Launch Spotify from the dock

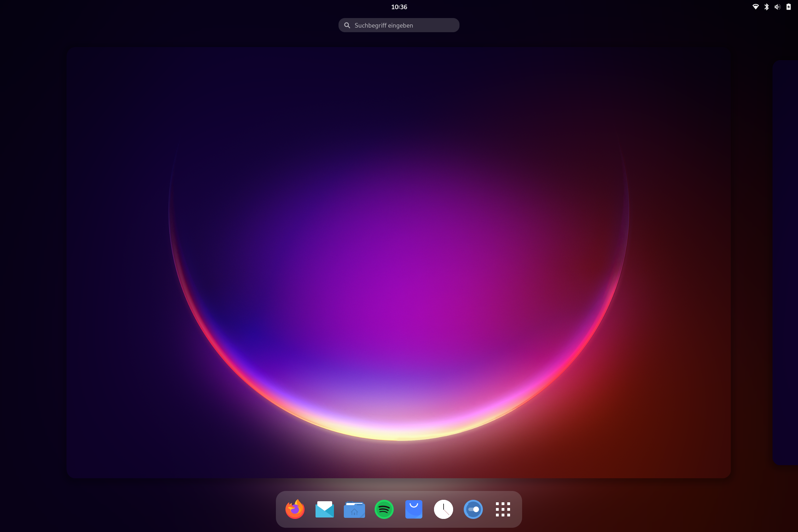pyautogui.click(x=384, y=509)
